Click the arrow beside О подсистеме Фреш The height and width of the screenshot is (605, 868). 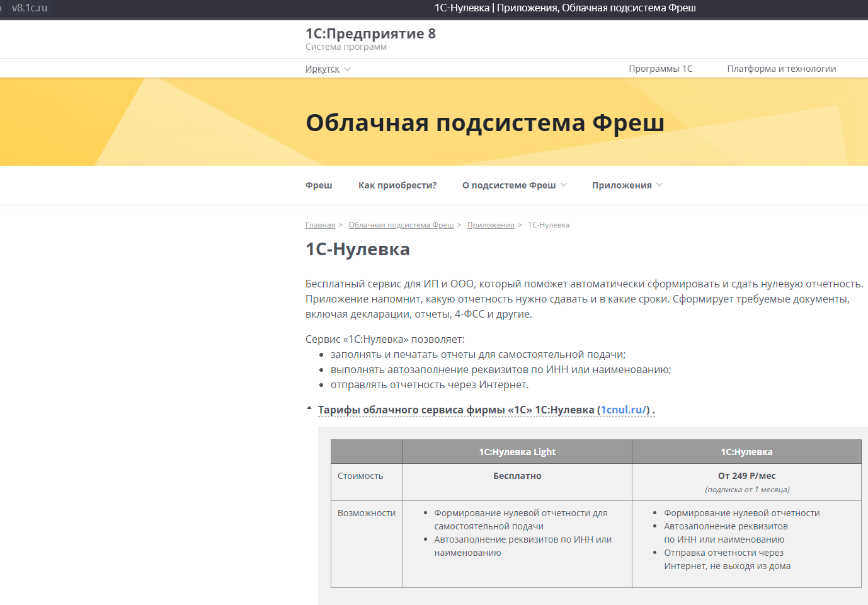(x=564, y=185)
